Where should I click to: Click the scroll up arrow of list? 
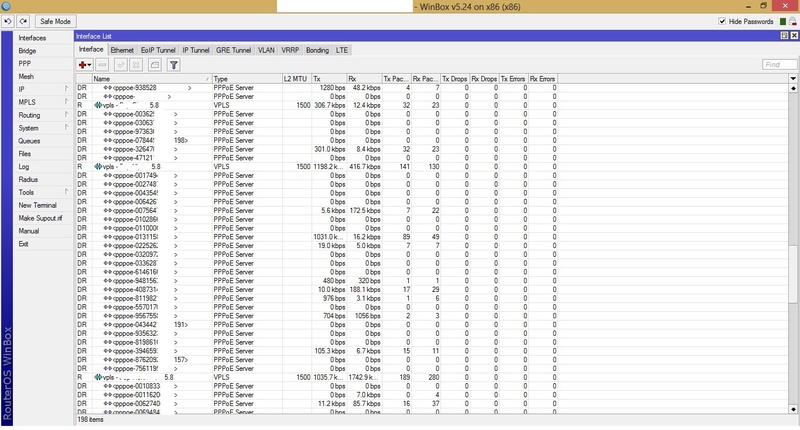pos(793,88)
